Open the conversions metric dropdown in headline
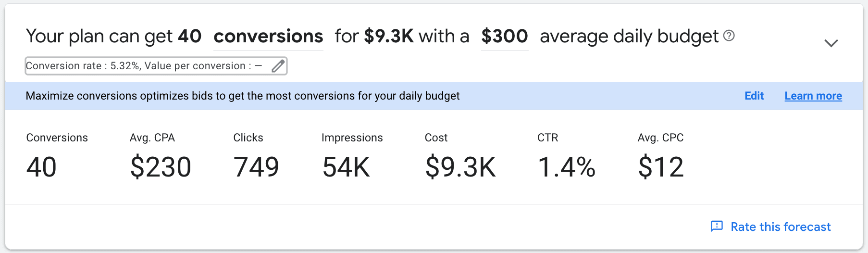868x253 pixels. click(268, 37)
